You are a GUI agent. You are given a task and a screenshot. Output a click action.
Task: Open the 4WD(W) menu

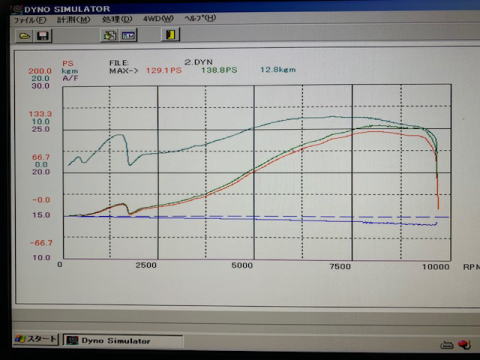click(158, 19)
